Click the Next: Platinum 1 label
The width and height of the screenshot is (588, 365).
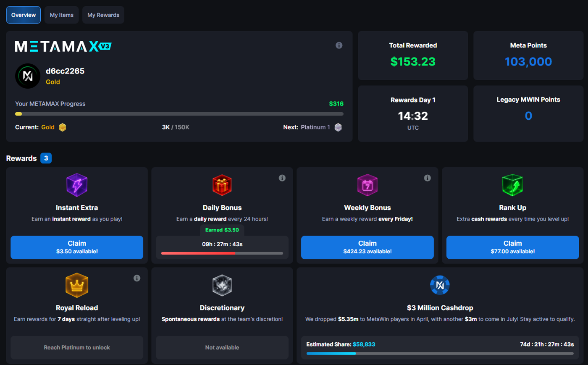pos(307,127)
